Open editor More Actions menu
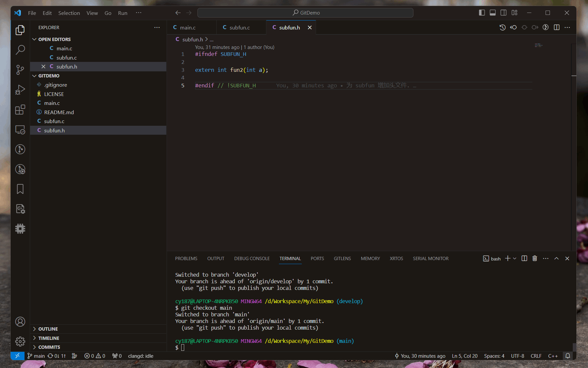The image size is (588, 368). [567, 27]
